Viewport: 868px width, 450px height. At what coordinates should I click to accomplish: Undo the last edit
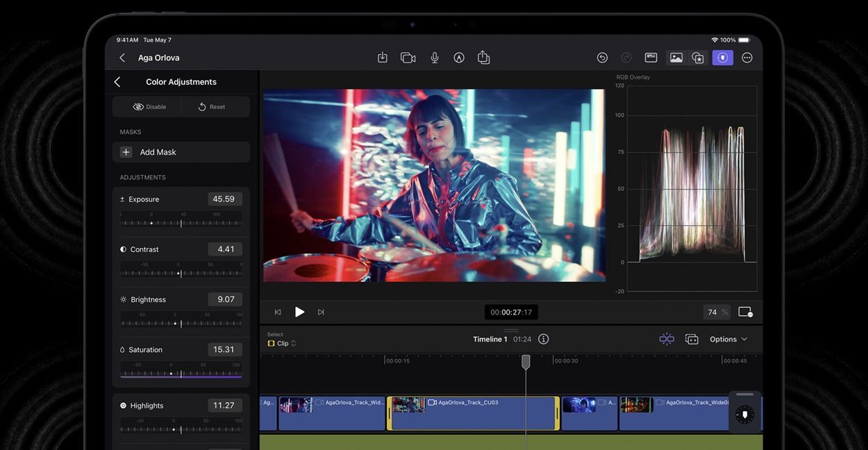coord(602,58)
